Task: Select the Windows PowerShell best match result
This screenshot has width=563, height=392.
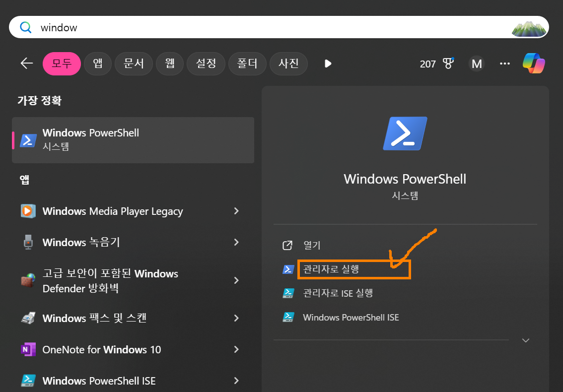Action: (x=133, y=140)
